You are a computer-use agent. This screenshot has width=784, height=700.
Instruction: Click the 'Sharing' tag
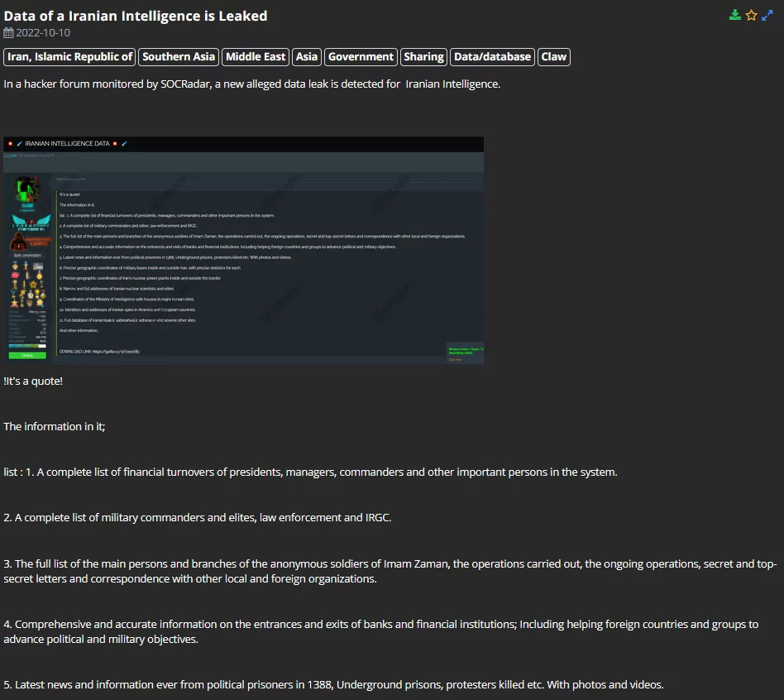[423, 57]
